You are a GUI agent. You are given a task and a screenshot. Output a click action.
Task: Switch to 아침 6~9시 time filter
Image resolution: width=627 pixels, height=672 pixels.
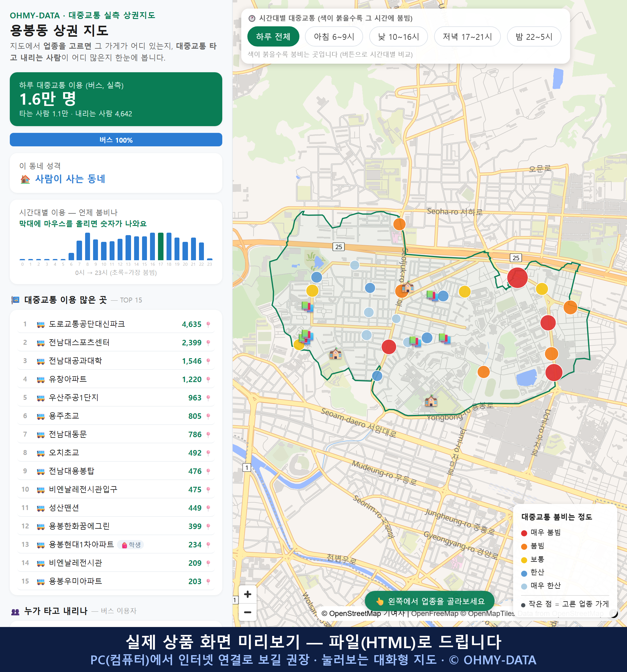pyautogui.click(x=334, y=36)
